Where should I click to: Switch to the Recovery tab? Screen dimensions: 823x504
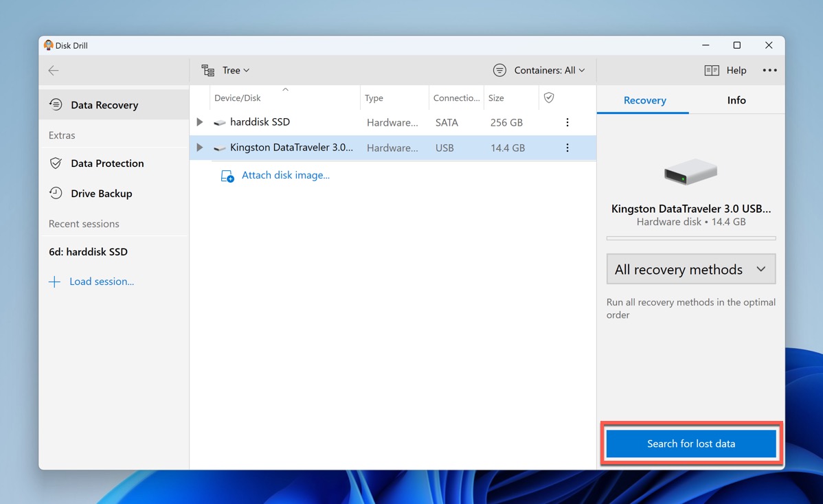coord(644,100)
